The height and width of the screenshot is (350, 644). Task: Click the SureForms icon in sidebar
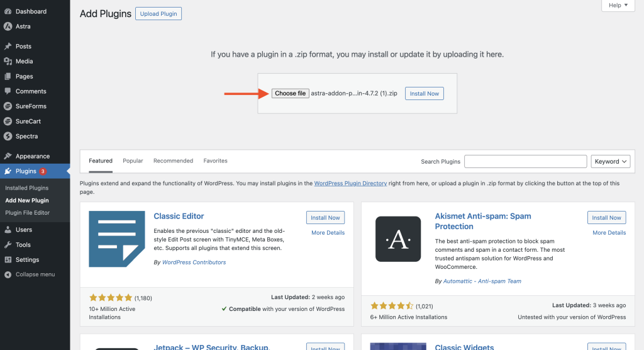[8, 106]
